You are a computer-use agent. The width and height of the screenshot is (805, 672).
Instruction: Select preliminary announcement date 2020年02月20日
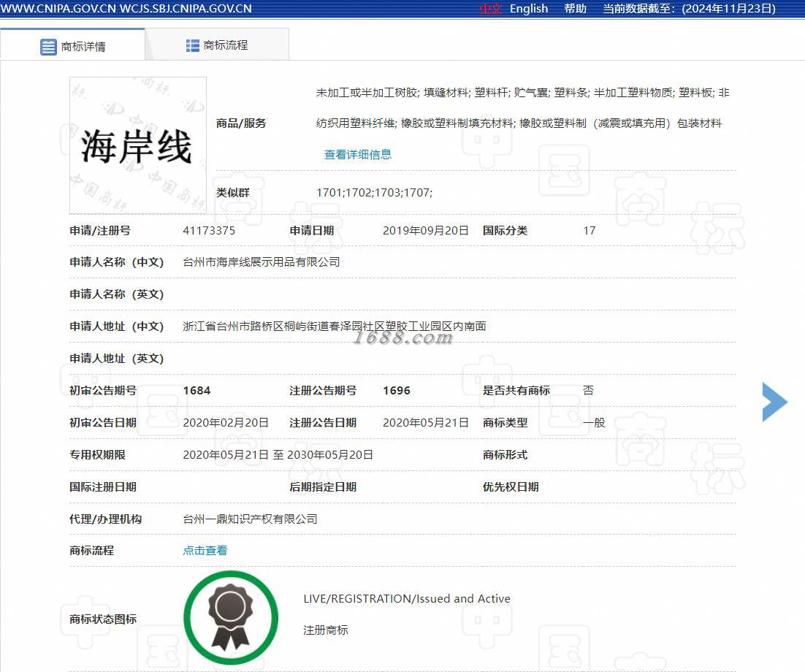click(x=226, y=422)
